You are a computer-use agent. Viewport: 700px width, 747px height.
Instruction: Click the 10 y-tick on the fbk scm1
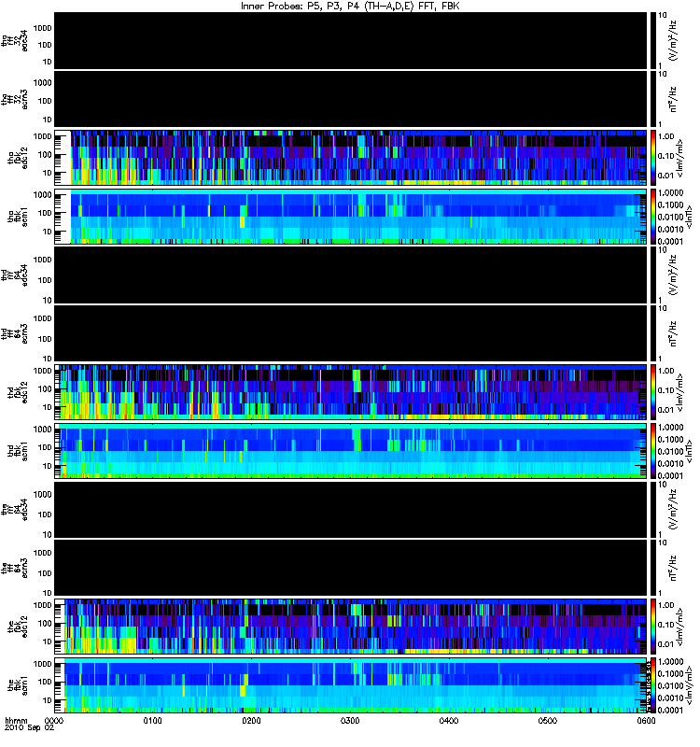48,700
